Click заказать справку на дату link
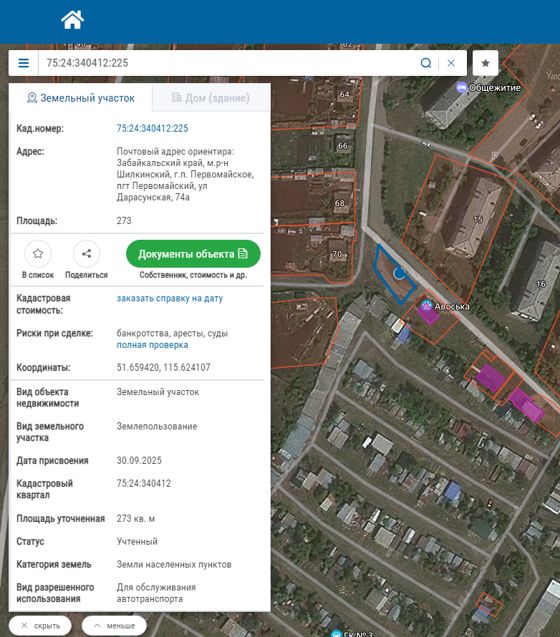 click(170, 298)
